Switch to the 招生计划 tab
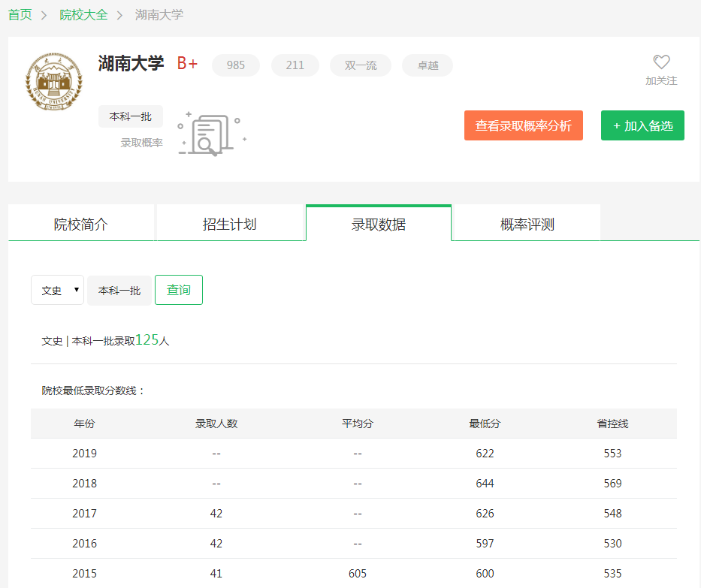This screenshot has width=701, height=588. pos(229,224)
